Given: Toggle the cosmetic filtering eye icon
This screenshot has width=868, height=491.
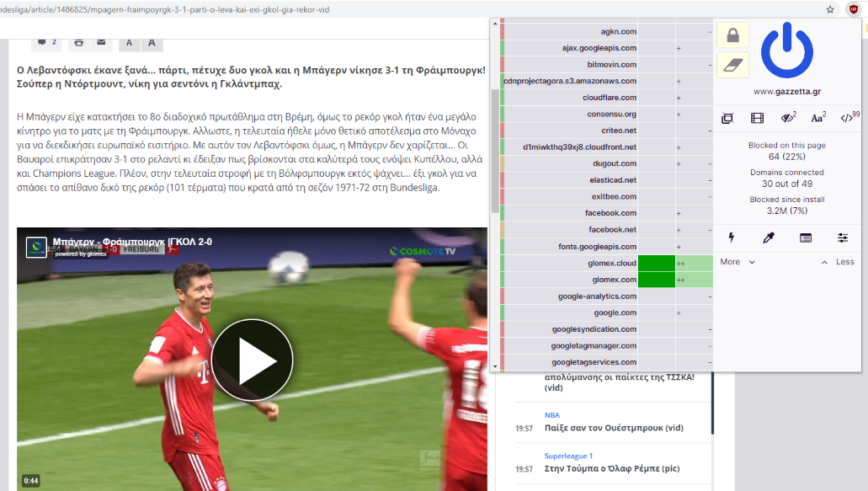Looking at the screenshot, I should pos(788,118).
